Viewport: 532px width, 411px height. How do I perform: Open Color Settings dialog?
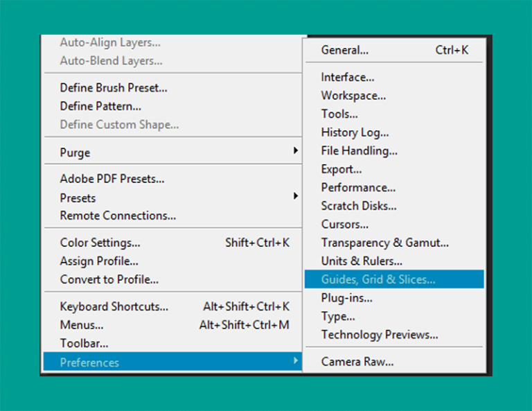pyautogui.click(x=172, y=243)
